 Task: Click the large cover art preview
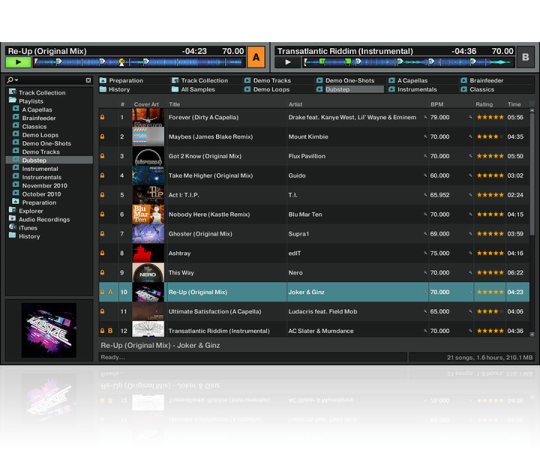[49, 330]
